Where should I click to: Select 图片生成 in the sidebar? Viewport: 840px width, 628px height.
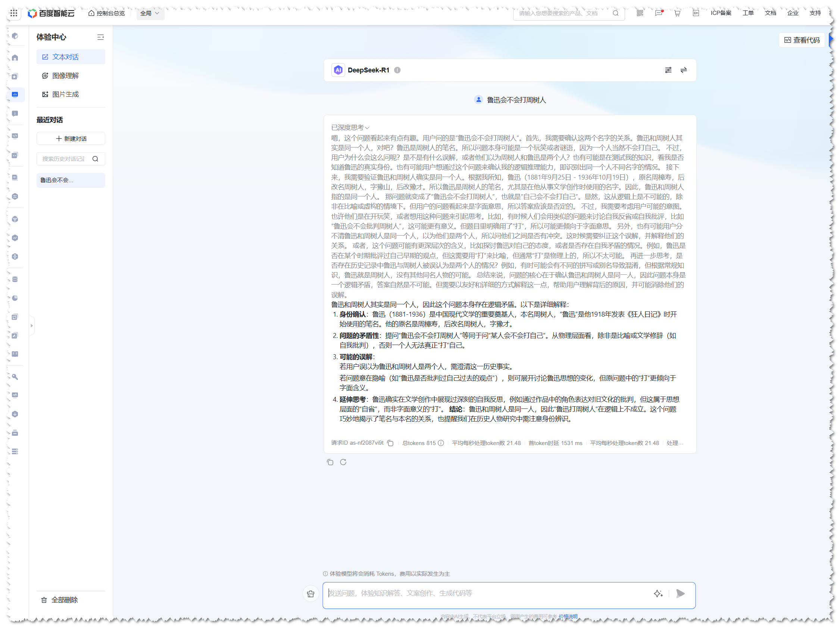tap(71, 94)
